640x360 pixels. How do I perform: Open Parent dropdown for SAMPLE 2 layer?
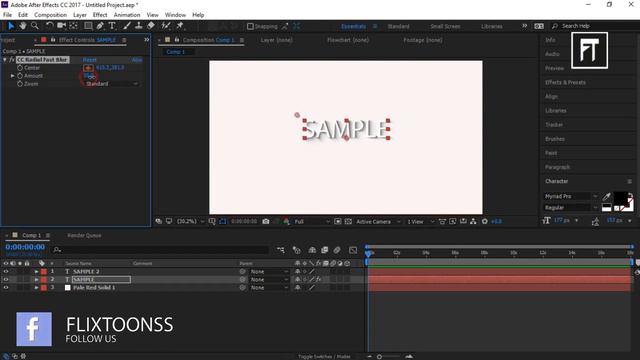pos(269,271)
